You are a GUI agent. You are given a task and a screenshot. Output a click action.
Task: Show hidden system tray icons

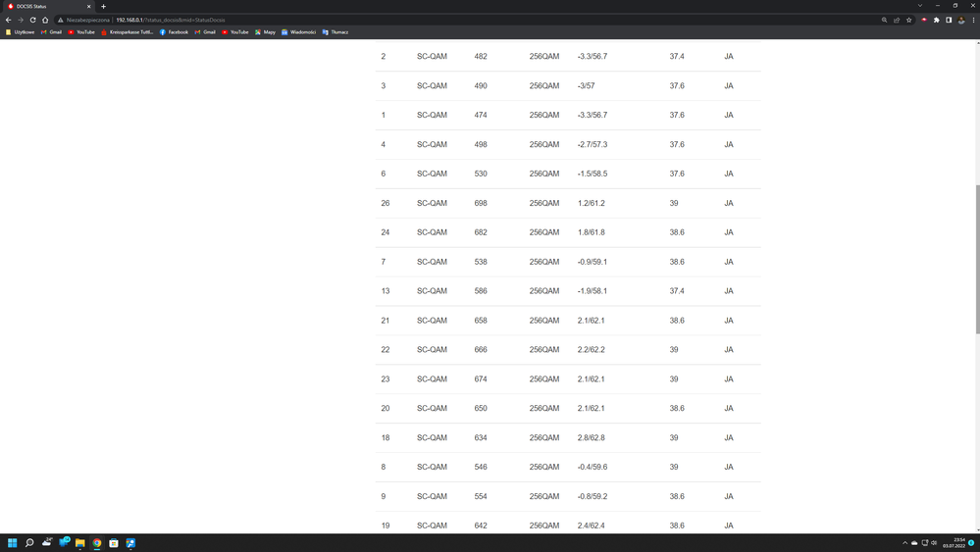tap(904, 542)
